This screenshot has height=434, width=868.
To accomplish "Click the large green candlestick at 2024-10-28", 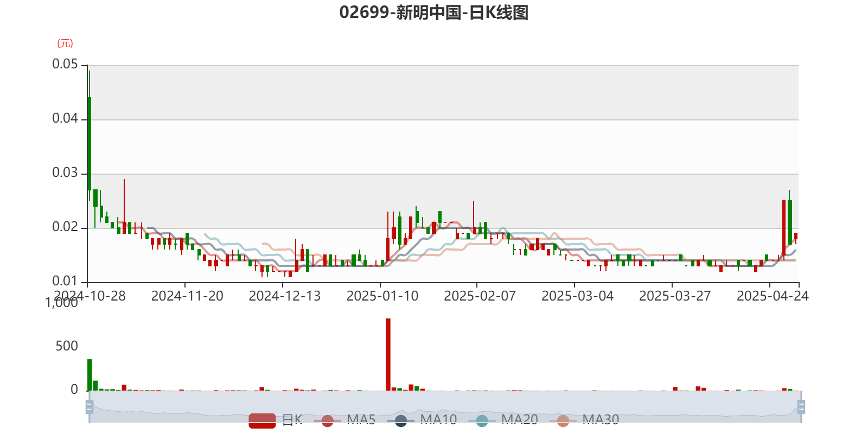I will [90, 144].
